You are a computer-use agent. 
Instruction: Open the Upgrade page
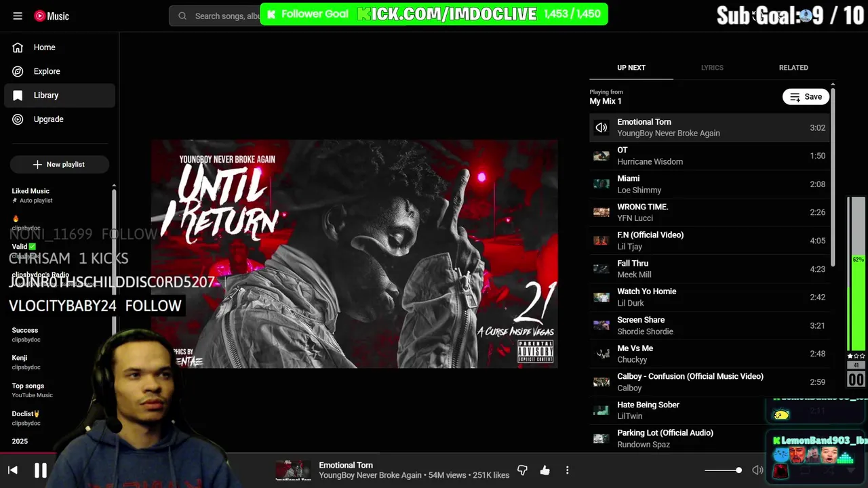coord(60,119)
